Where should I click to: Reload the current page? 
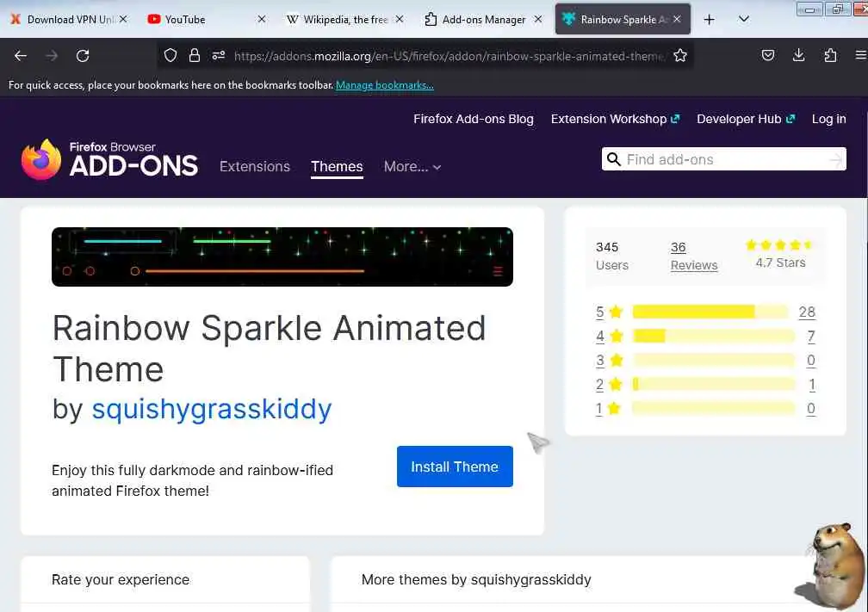point(83,56)
